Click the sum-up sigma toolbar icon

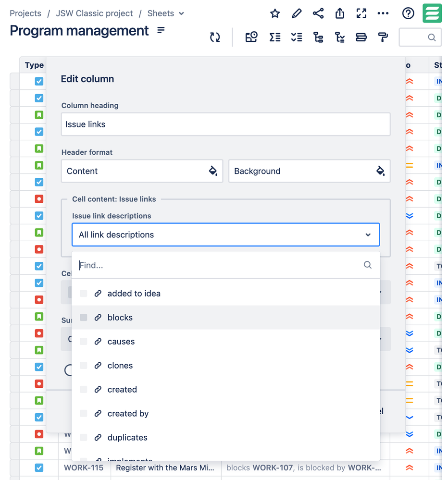click(274, 37)
